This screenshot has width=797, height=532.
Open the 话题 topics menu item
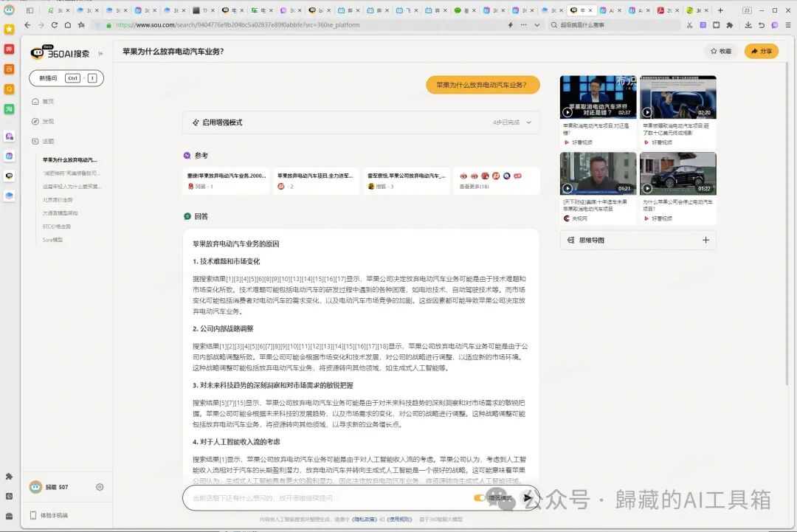pyautogui.click(x=44, y=141)
